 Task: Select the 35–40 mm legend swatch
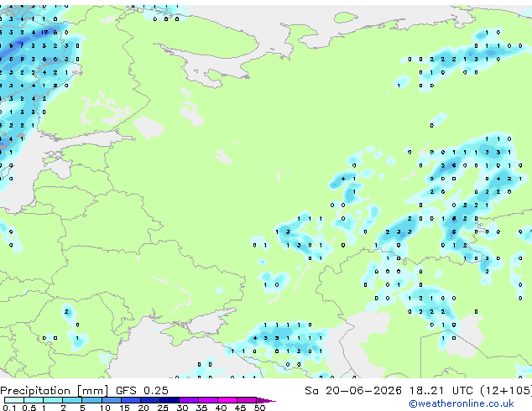point(207,400)
